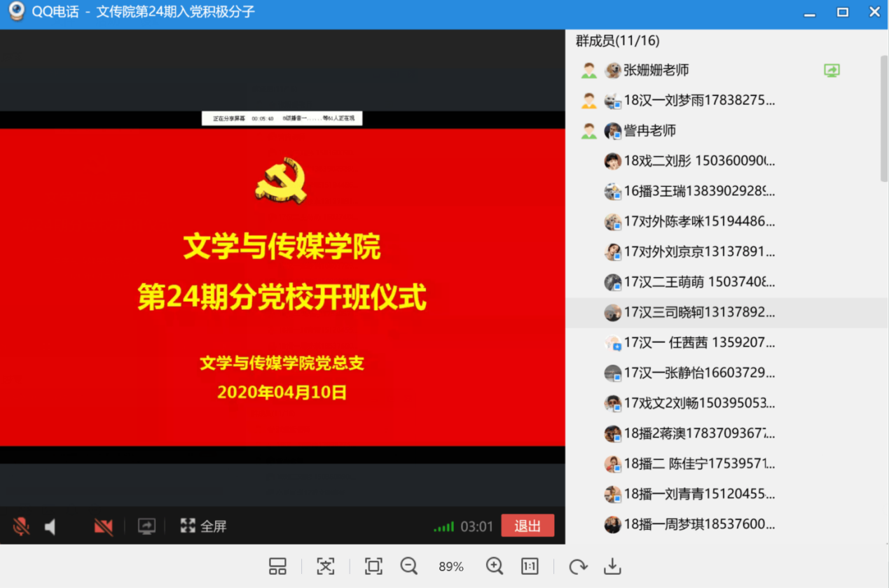The image size is (889, 588).
Task: Unmute the microphone in the call bar
Action: (21, 526)
